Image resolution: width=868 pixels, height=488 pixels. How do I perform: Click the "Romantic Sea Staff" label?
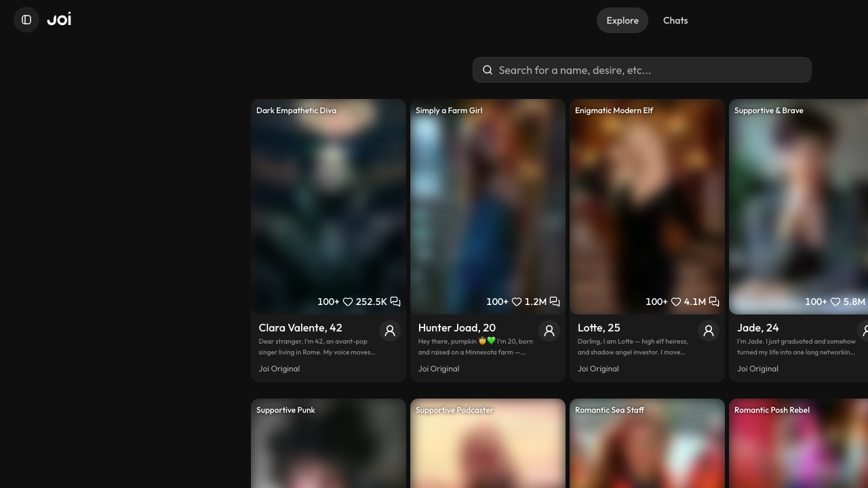(610, 410)
